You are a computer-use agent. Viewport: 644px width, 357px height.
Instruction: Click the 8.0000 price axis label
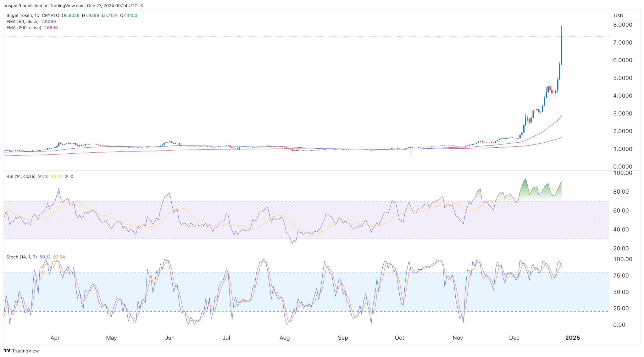click(623, 25)
